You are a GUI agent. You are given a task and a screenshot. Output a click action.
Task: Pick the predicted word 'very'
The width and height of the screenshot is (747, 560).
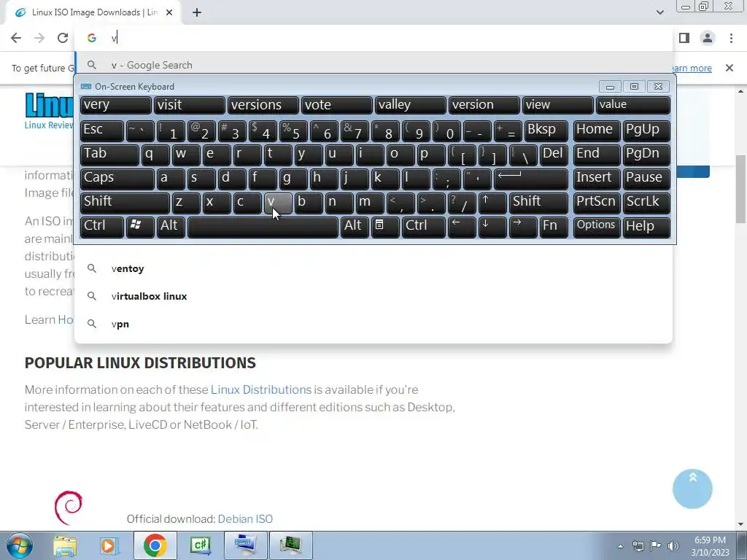[116, 105]
